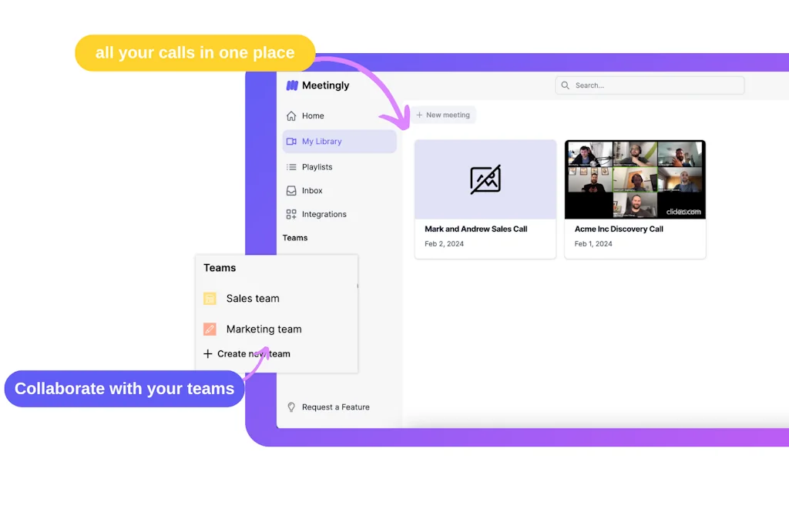Click the Mark and Andrew Sales Call title
This screenshot has width=789, height=532.
[x=476, y=229]
